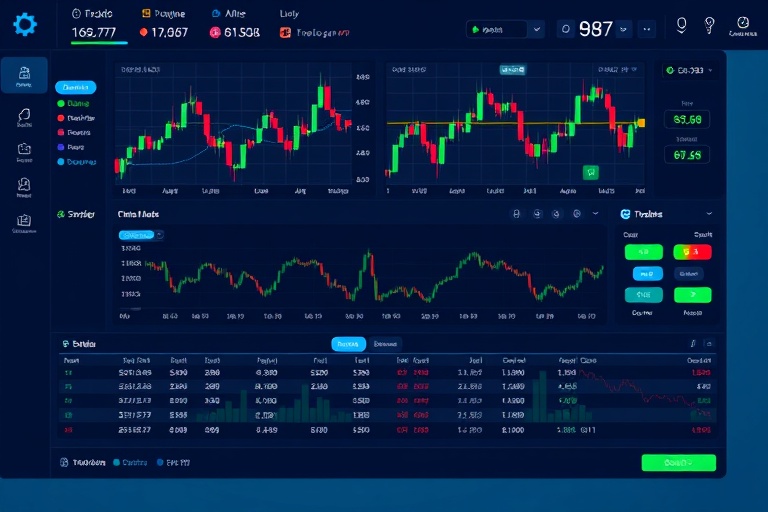Click the yellow price line marker on chart

pos(641,123)
